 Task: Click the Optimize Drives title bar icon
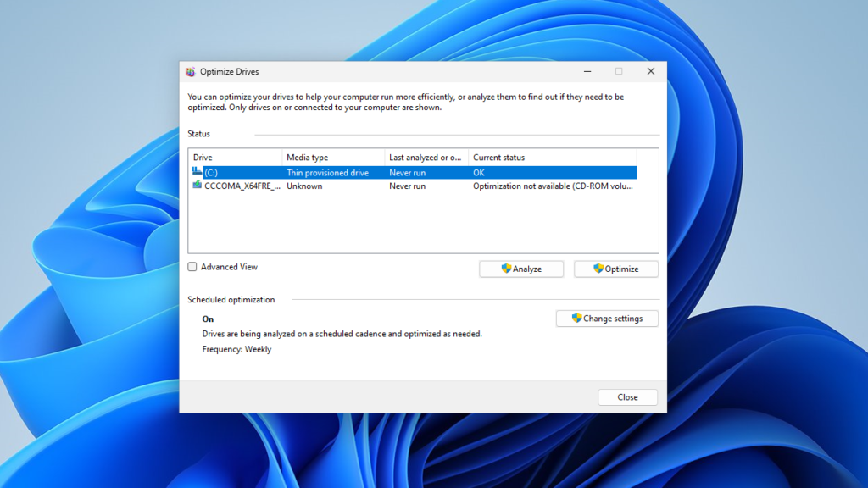(x=190, y=72)
